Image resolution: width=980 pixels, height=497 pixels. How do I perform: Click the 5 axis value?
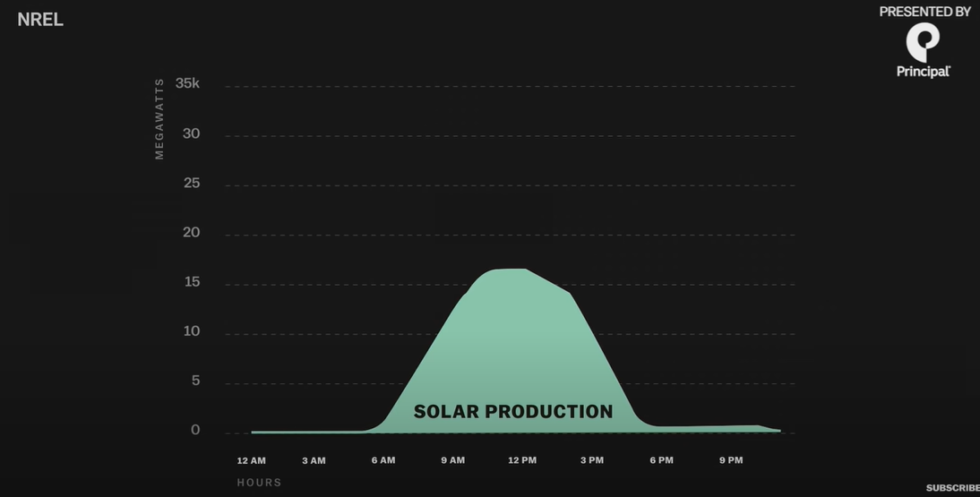point(195,380)
